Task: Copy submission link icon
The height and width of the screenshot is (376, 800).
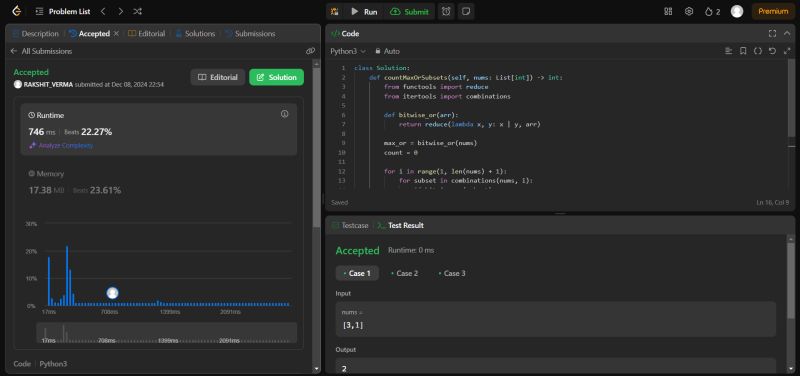Action: (310, 51)
